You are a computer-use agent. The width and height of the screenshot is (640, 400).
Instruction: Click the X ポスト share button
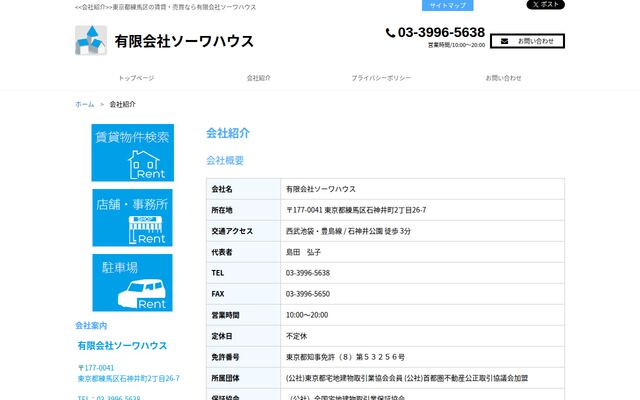[x=545, y=4]
